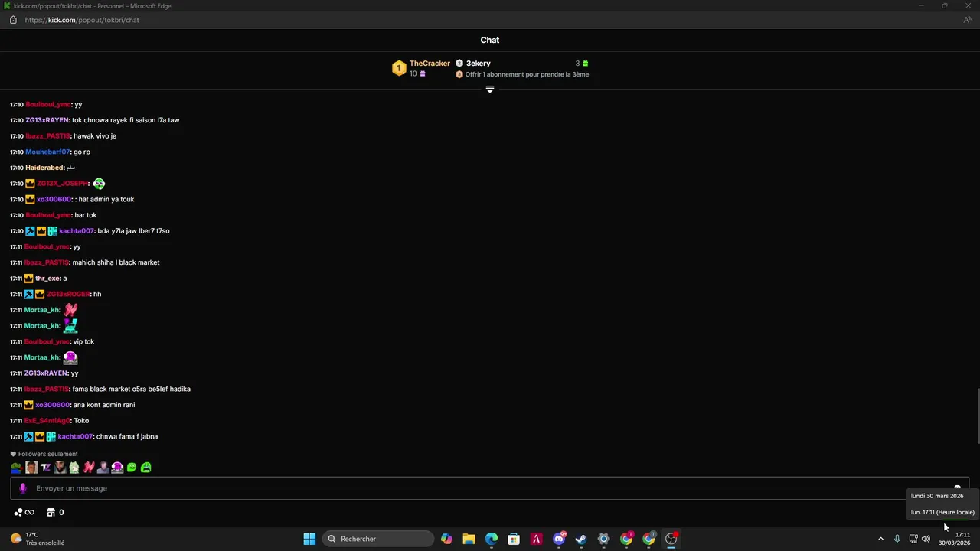The height and width of the screenshot is (551, 980).
Task: Open Copilot from the taskbar
Action: [x=446, y=539]
